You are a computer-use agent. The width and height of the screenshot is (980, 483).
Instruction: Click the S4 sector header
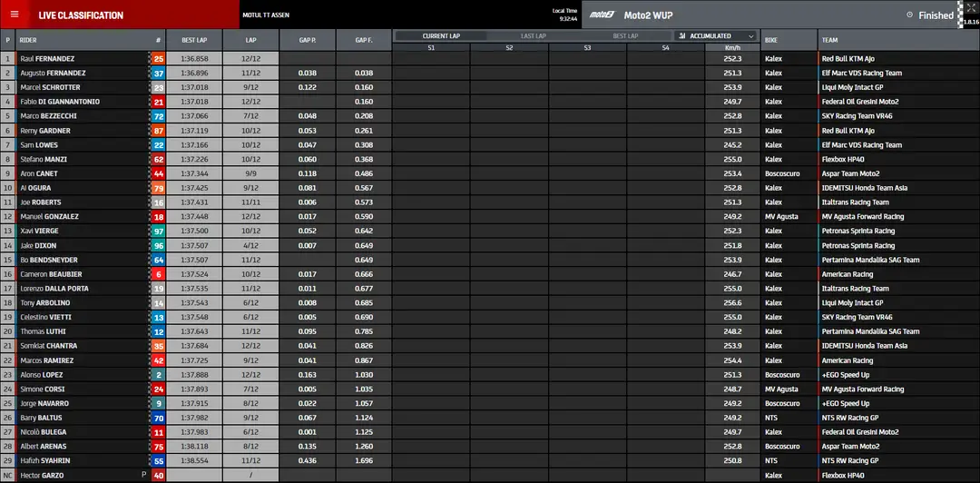coord(666,47)
